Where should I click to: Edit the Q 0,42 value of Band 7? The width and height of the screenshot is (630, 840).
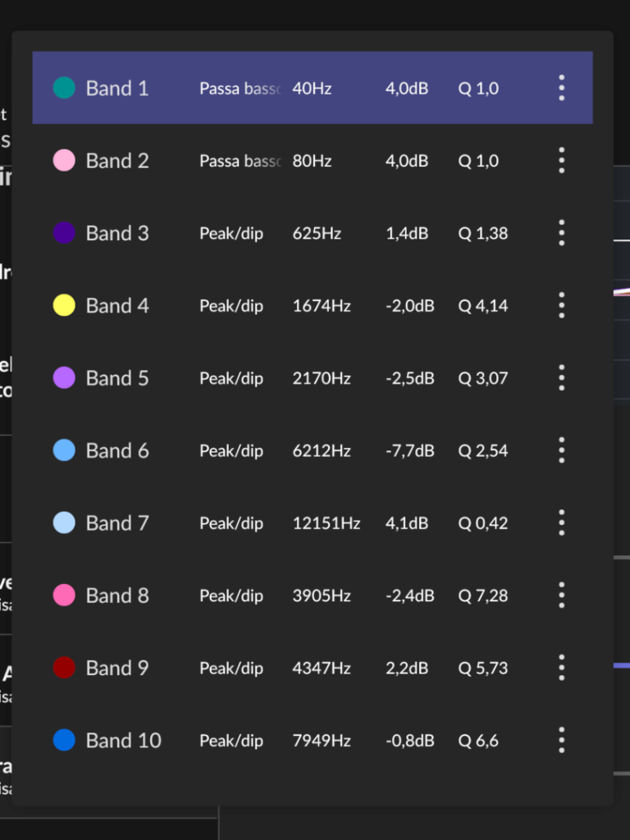pos(482,523)
